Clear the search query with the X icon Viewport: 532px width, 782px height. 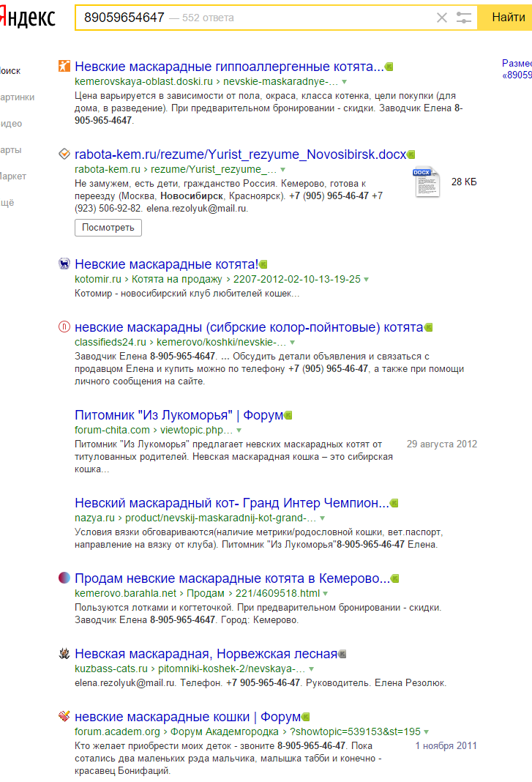(442, 18)
